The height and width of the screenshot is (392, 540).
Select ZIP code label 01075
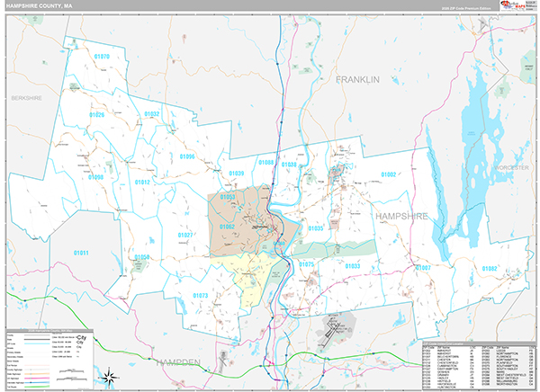point(307,264)
